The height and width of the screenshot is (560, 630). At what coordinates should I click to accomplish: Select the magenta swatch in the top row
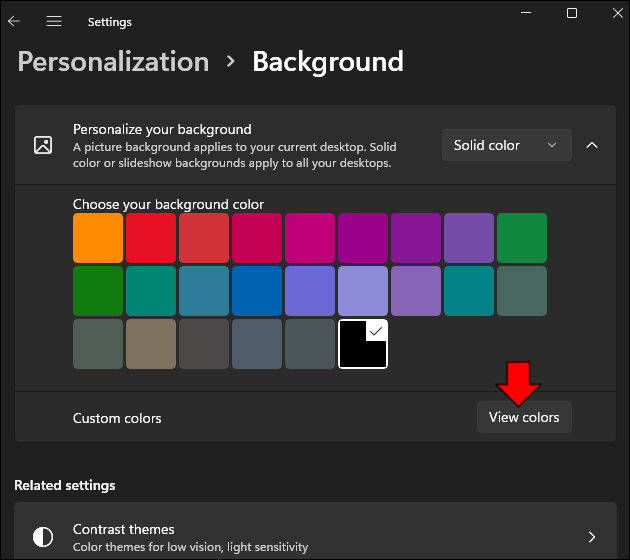coord(310,238)
